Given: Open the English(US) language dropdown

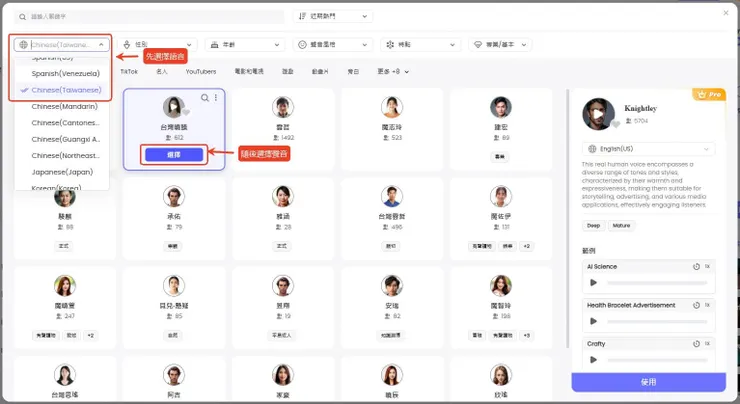Looking at the screenshot, I should coord(648,149).
